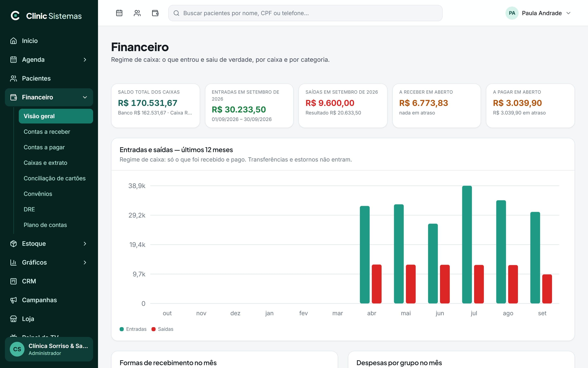This screenshot has height=368, width=588.
Task: Click the search magnifier icon
Action: point(176,13)
